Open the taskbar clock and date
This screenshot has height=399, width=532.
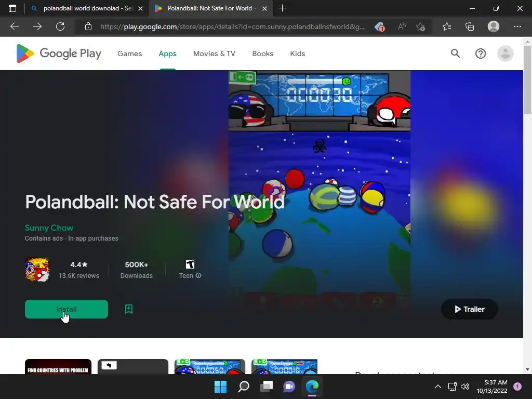(492, 387)
